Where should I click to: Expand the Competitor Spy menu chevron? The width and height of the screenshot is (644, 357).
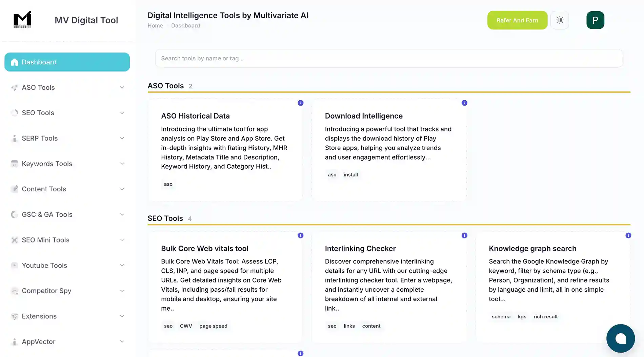pyautogui.click(x=122, y=291)
